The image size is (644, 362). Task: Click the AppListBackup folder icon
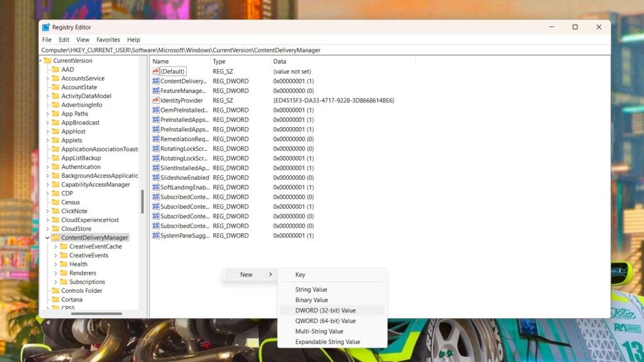[55, 158]
